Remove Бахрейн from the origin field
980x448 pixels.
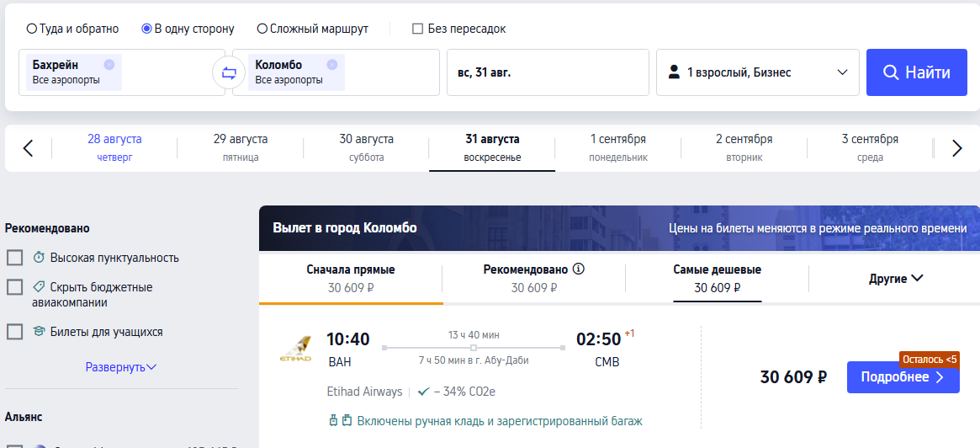click(x=109, y=64)
